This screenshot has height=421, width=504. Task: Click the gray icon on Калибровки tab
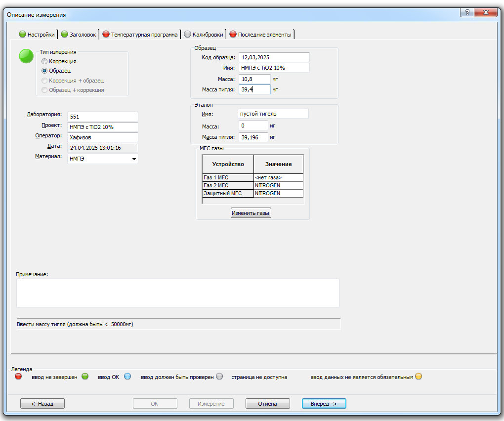[x=187, y=35]
